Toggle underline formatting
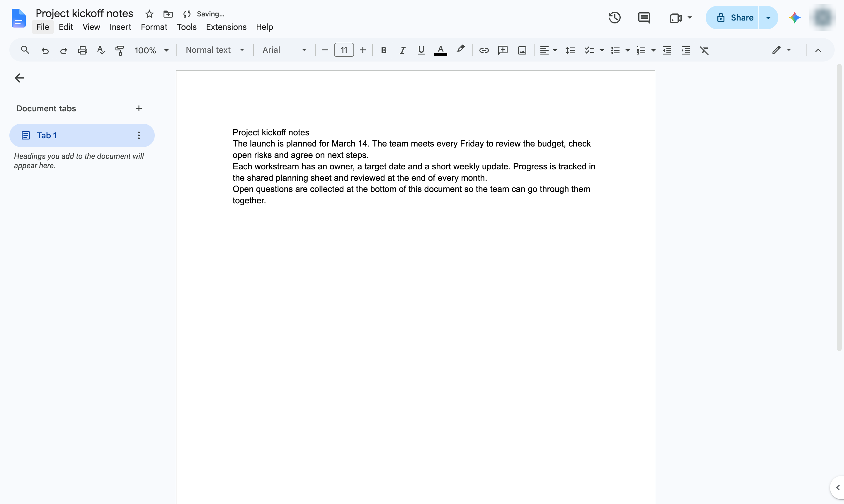The height and width of the screenshot is (504, 844). pyautogui.click(x=421, y=50)
